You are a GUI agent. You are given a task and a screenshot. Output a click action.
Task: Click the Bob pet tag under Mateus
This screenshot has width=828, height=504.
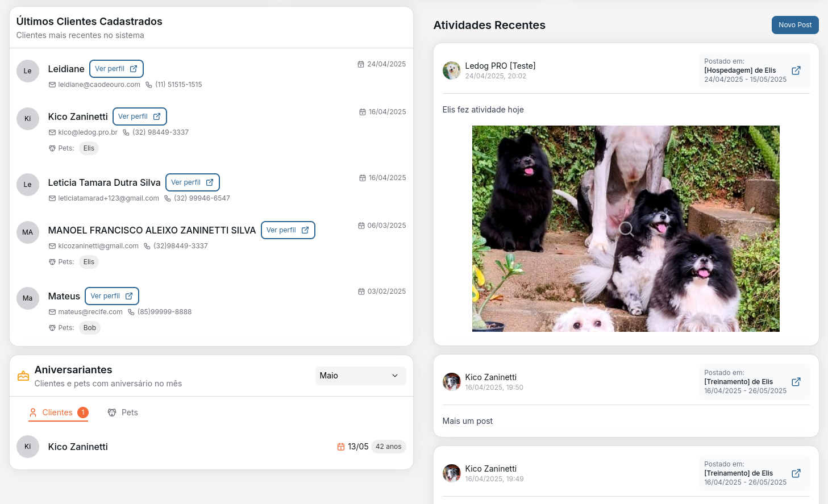pos(90,328)
